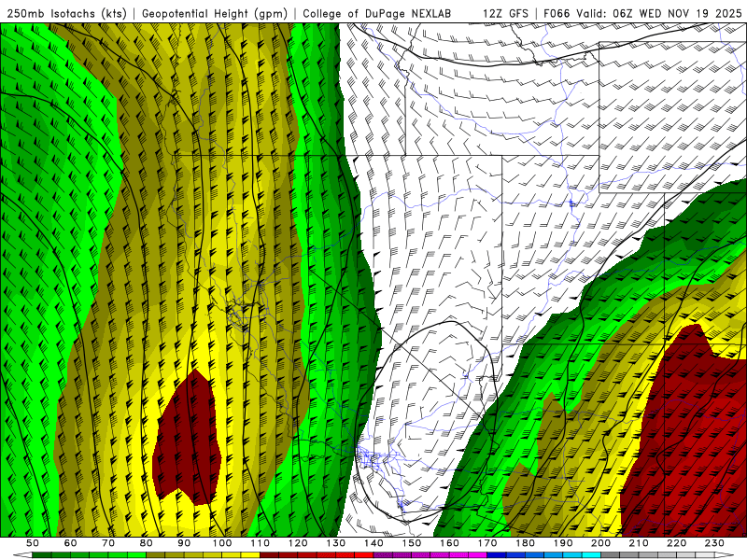Image resolution: width=747 pixels, height=560 pixels.
Task: Click the 'Geopotential Height (gpm)' label
Action: (x=215, y=14)
